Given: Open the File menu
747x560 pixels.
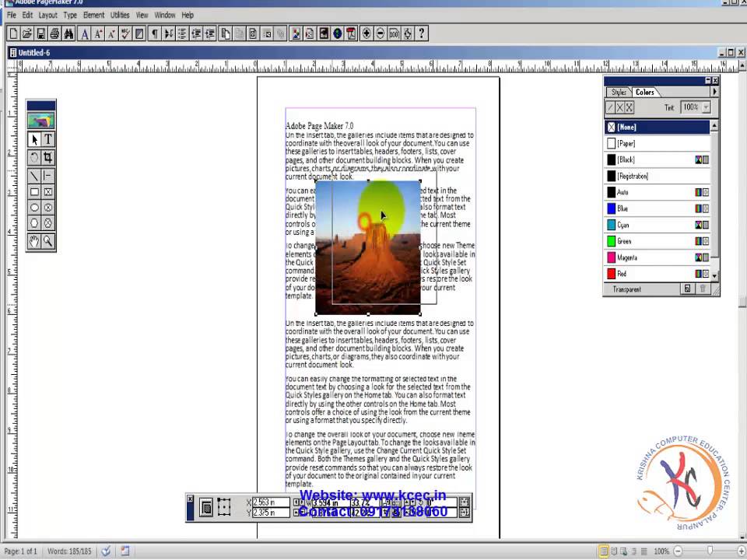Looking at the screenshot, I should (x=12, y=16).
